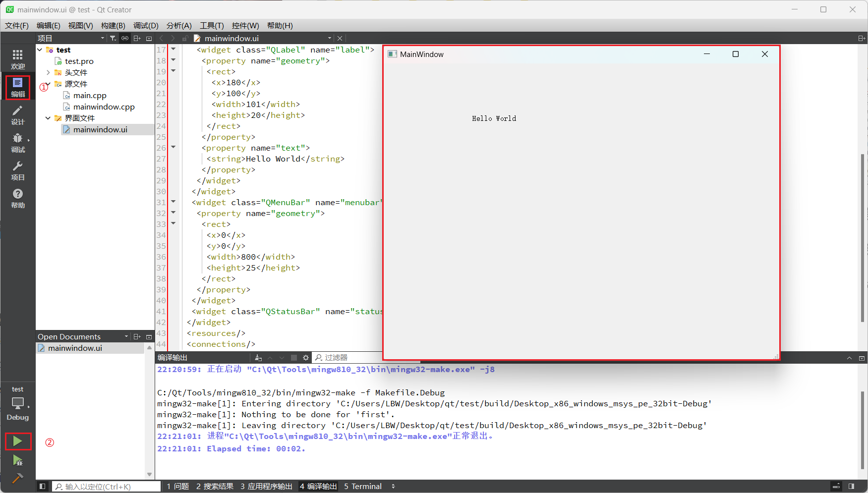Fold the text property at line 26

[174, 147]
